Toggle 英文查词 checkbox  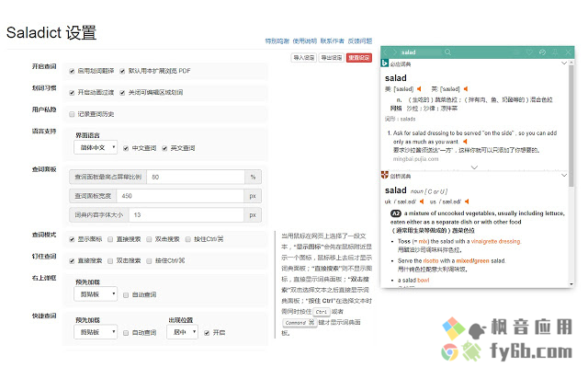pos(164,148)
